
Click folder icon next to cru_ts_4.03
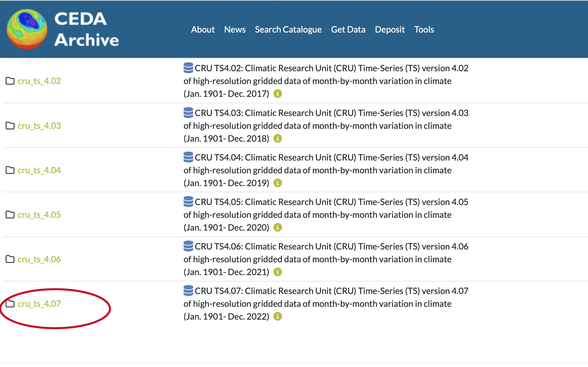pos(10,126)
